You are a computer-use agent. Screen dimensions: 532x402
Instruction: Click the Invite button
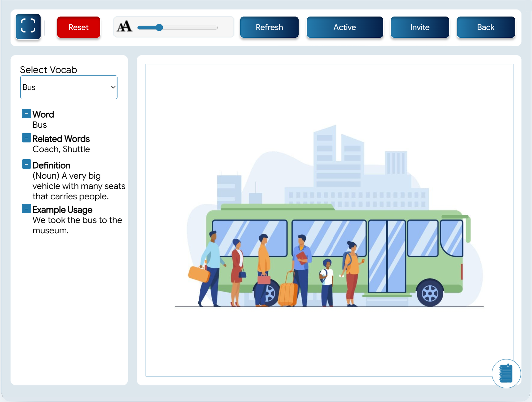420,27
